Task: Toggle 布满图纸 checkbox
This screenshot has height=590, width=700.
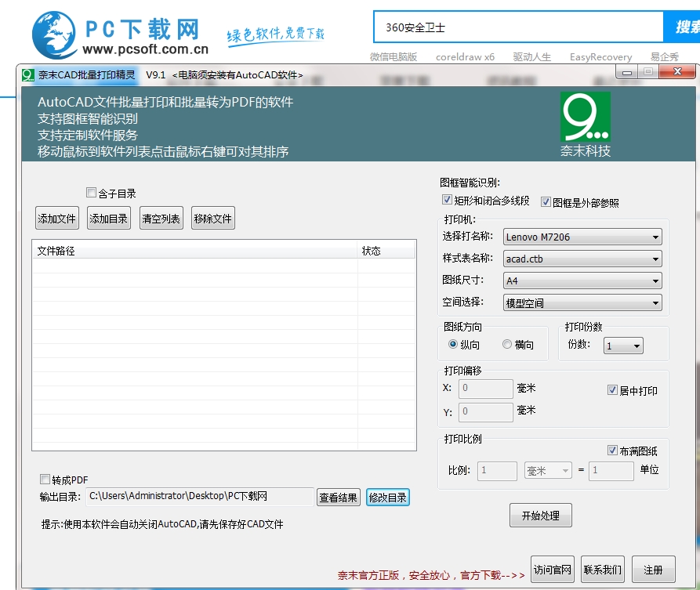Action: click(613, 451)
